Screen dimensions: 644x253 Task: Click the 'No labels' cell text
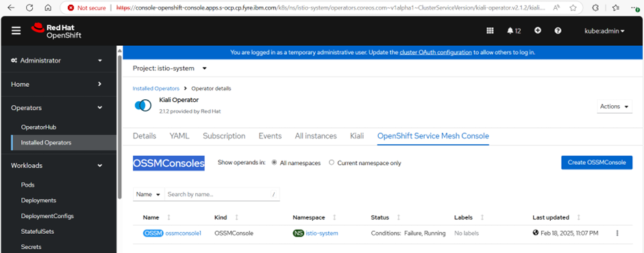pos(466,233)
